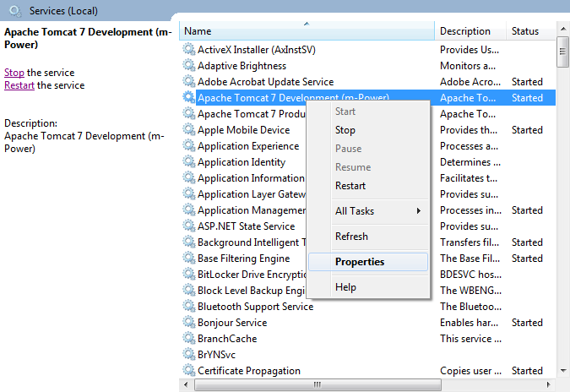Click the Adobe Acrobat Update Service gear icon

tap(188, 81)
